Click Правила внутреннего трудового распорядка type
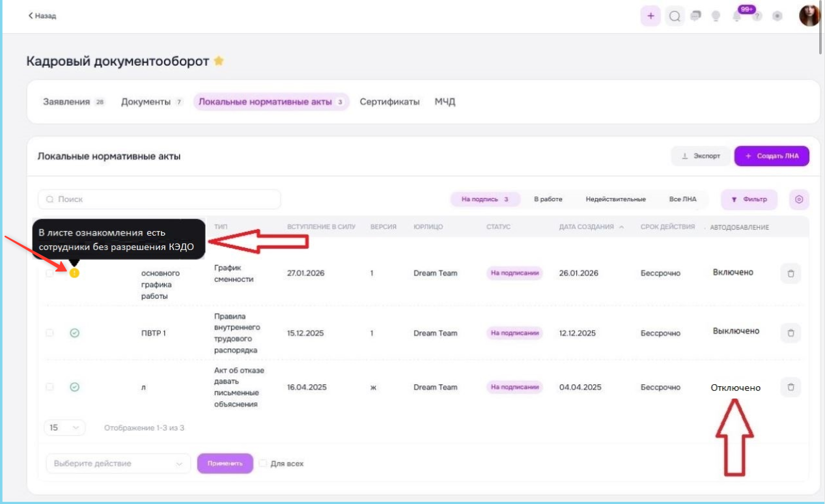Screen dimensions: 825x504 tap(238, 333)
